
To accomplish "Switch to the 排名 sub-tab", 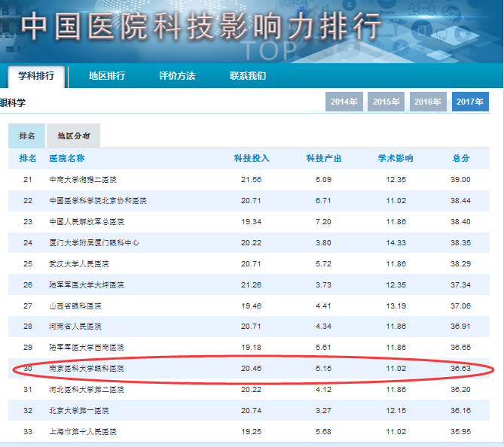I will coord(27,136).
